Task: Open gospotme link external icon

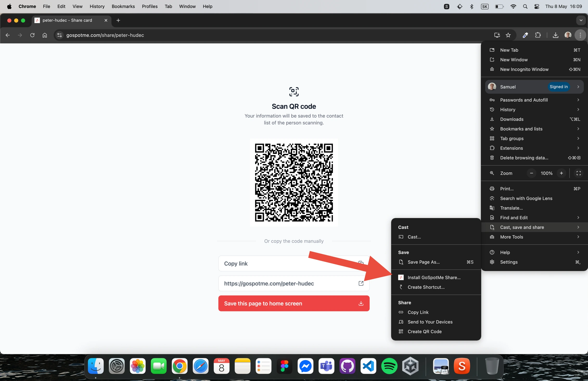Action: pos(361,283)
